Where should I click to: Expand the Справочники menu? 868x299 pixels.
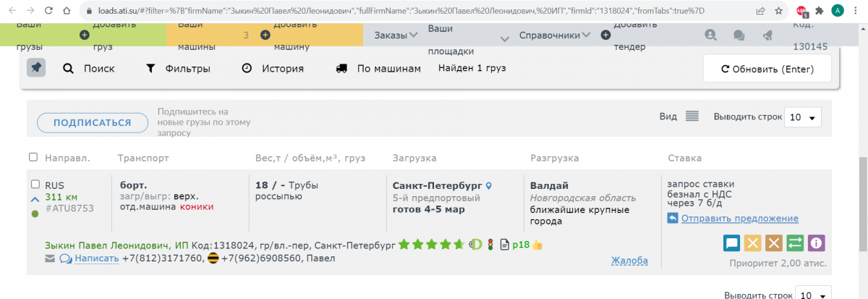coord(555,35)
